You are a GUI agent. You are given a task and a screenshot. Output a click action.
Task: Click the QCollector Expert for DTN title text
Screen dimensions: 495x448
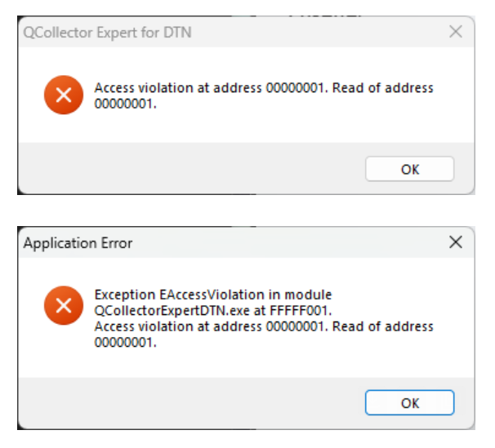click(x=107, y=33)
